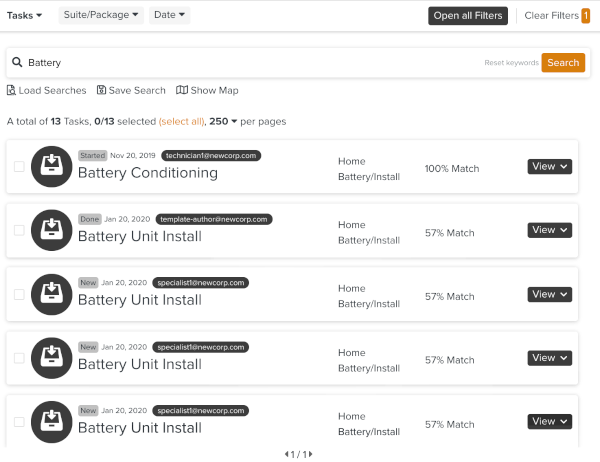Click the Battery Conditioning task inbox icon
This screenshot has width=600, height=462.
coord(51,166)
